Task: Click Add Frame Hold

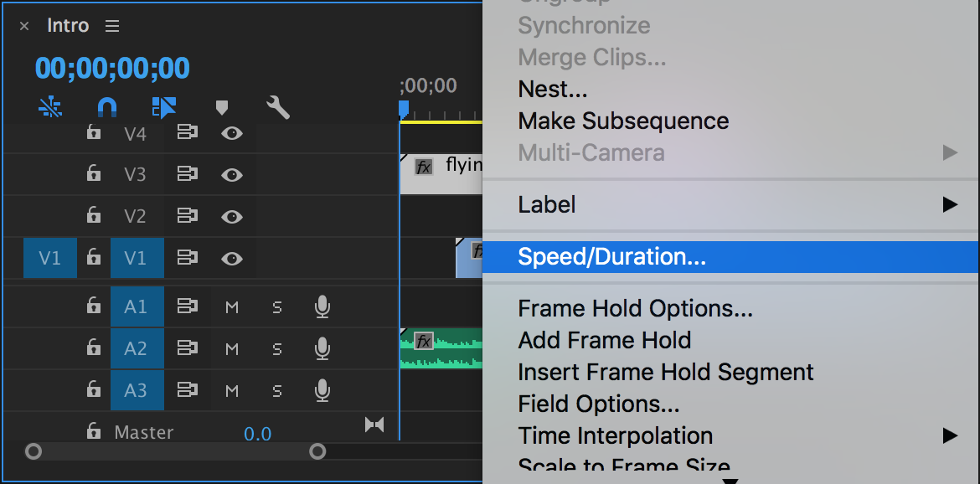Action: click(604, 340)
